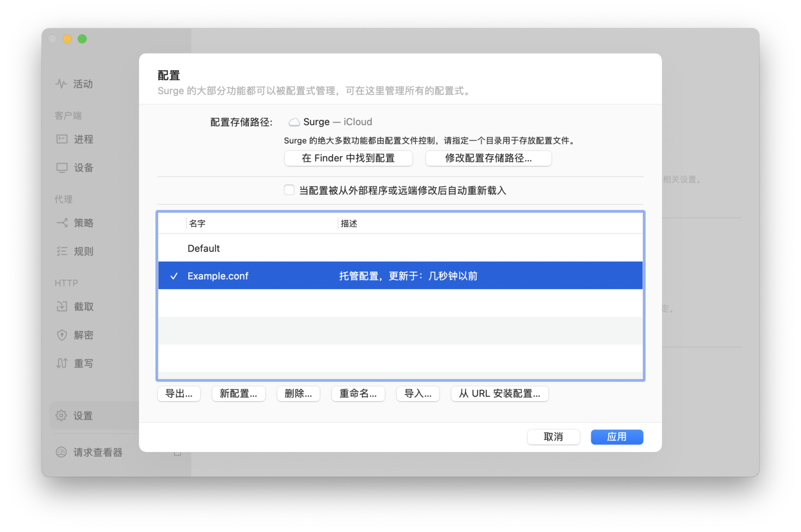
Task: Click the Capture (截取) icon
Action: coord(62,306)
